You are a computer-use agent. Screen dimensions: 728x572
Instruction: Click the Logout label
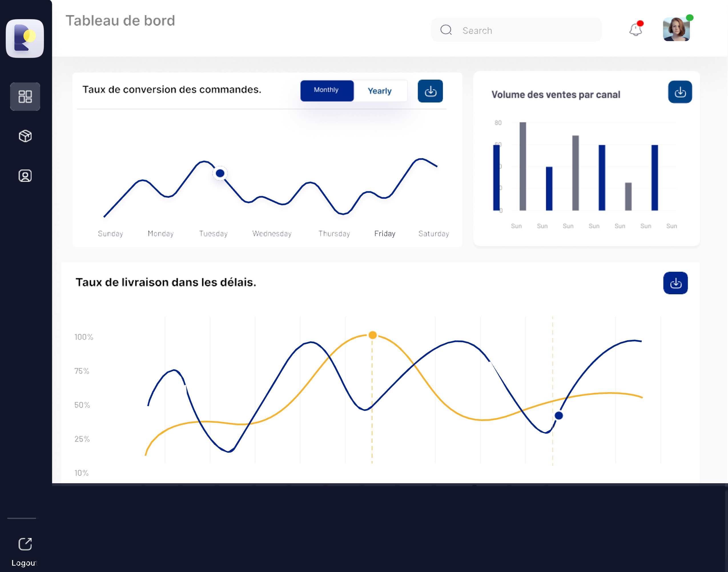(x=23, y=563)
